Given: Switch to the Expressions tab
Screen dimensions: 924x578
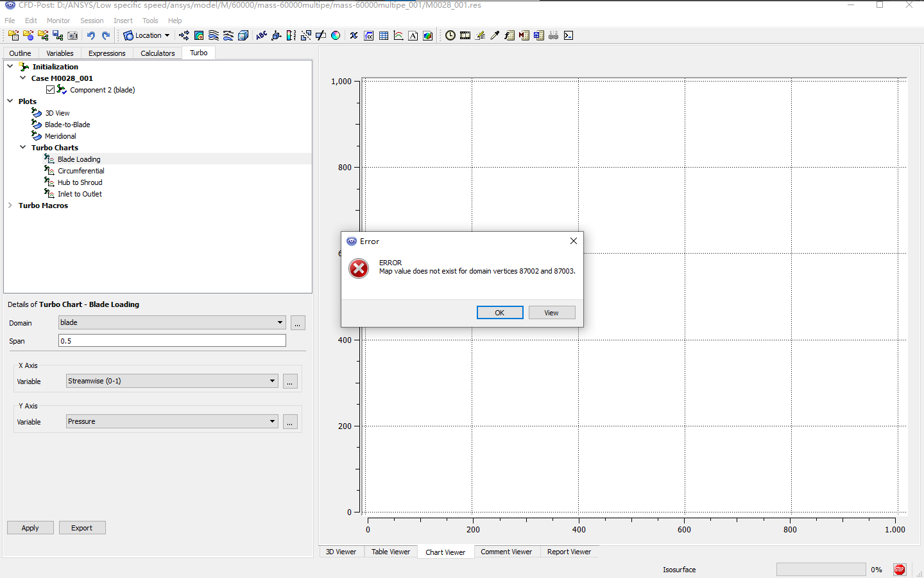Looking at the screenshot, I should tap(107, 53).
